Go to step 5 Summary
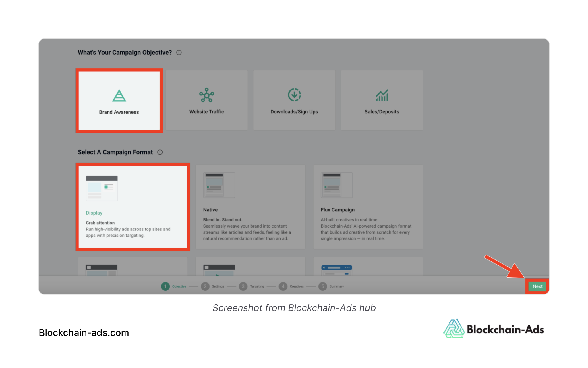 [x=331, y=286]
